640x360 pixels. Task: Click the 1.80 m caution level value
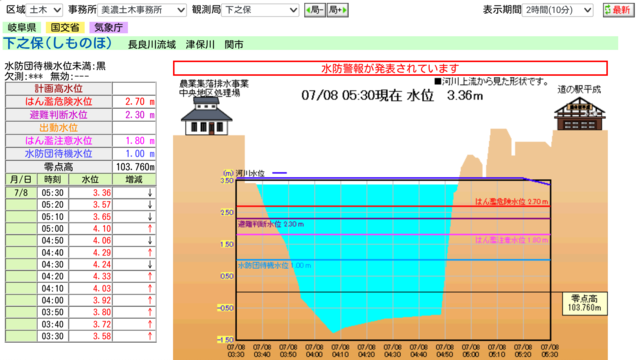pos(140,141)
